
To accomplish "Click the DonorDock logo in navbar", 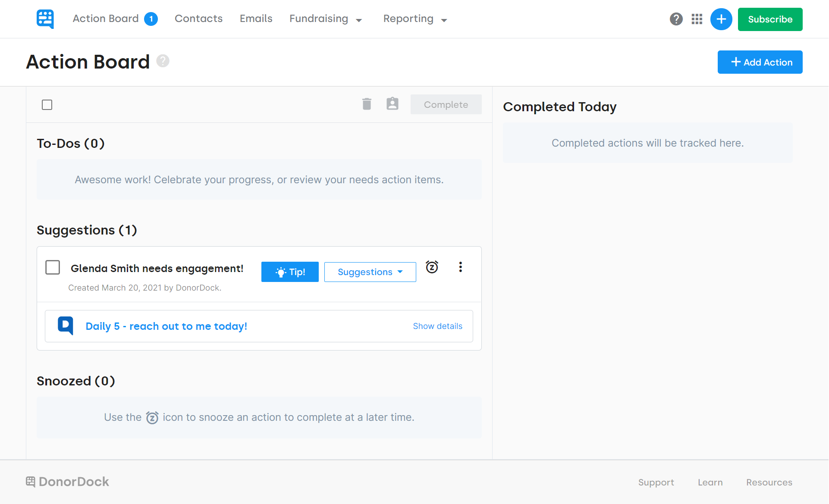I will [x=45, y=19].
